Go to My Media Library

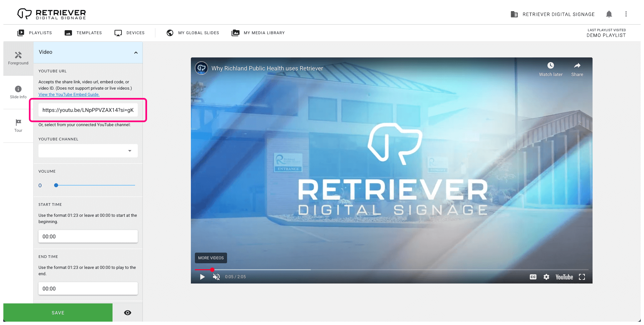coord(258,33)
